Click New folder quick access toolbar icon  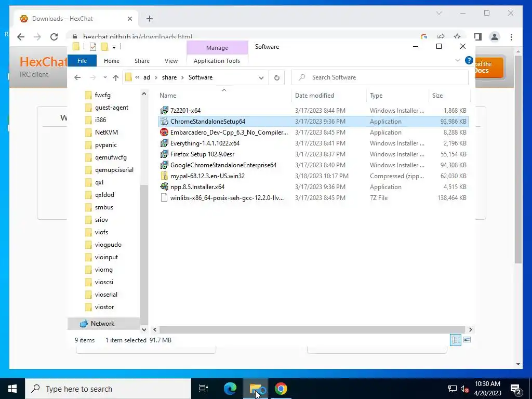[x=105, y=47]
